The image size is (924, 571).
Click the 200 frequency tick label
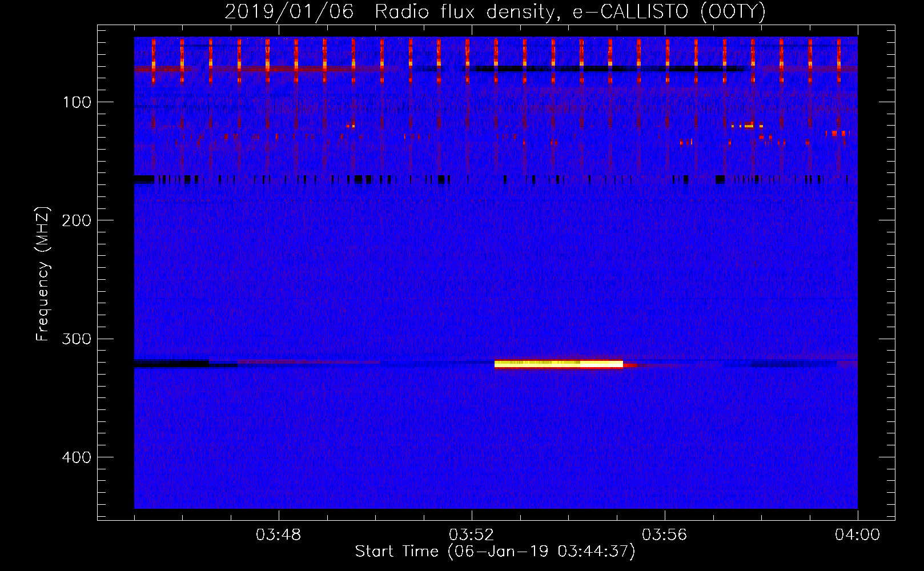77,221
